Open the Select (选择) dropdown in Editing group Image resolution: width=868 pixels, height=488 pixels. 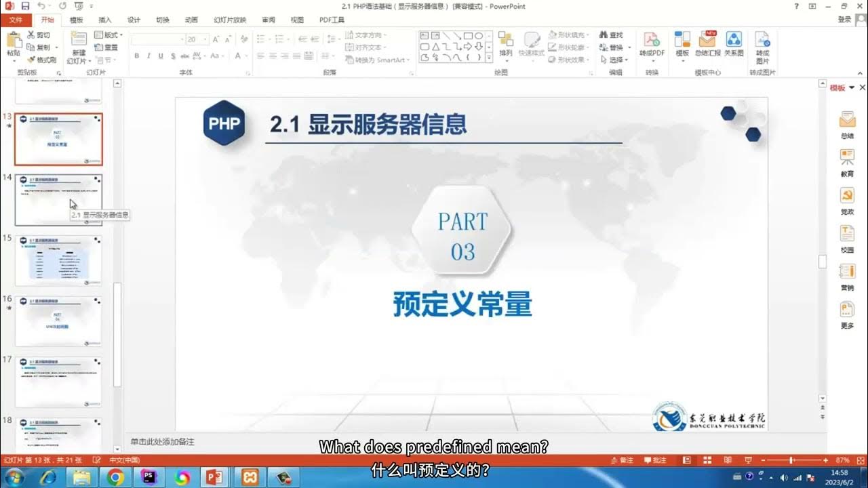coord(614,60)
